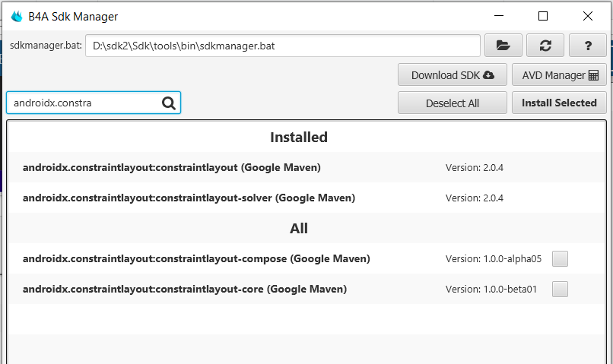Screen dimensions: 613x364
Task: Click the open folder browse icon
Action: coord(503,46)
